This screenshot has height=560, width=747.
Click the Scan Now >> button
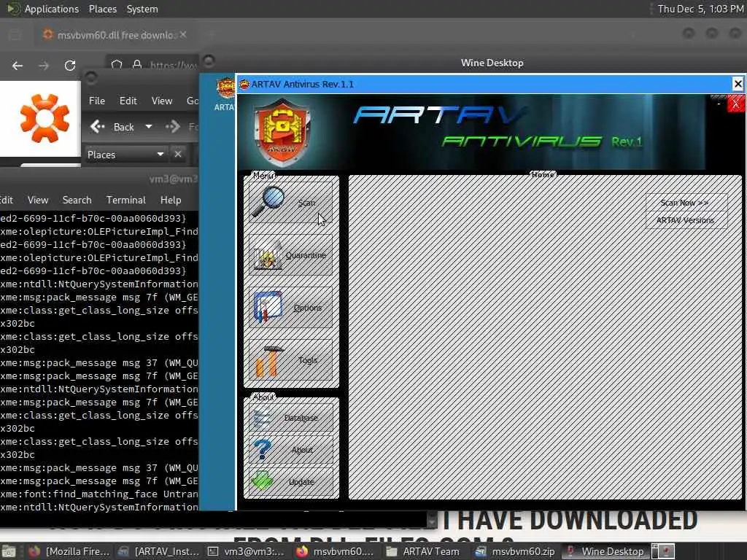click(686, 203)
